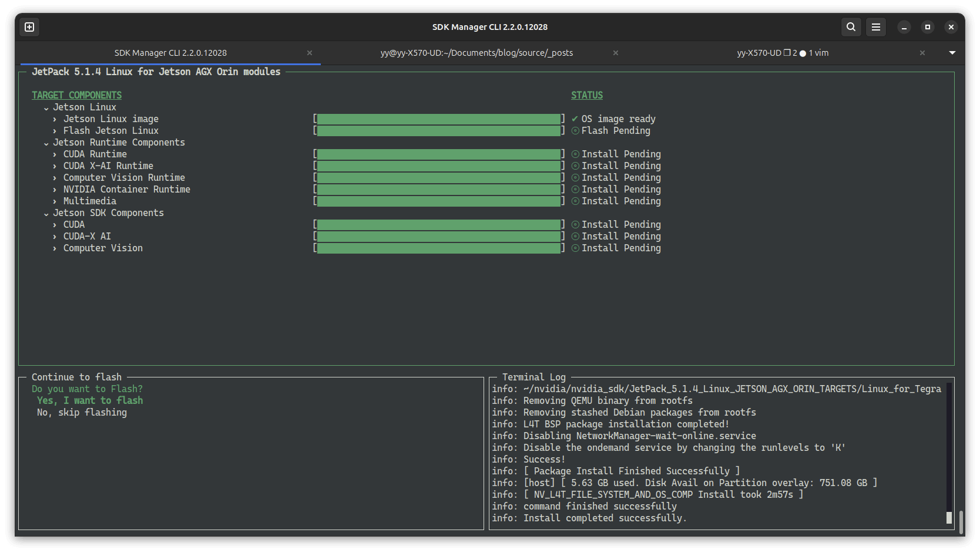Expand CUDA X-AI Runtime item

(x=55, y=166)
